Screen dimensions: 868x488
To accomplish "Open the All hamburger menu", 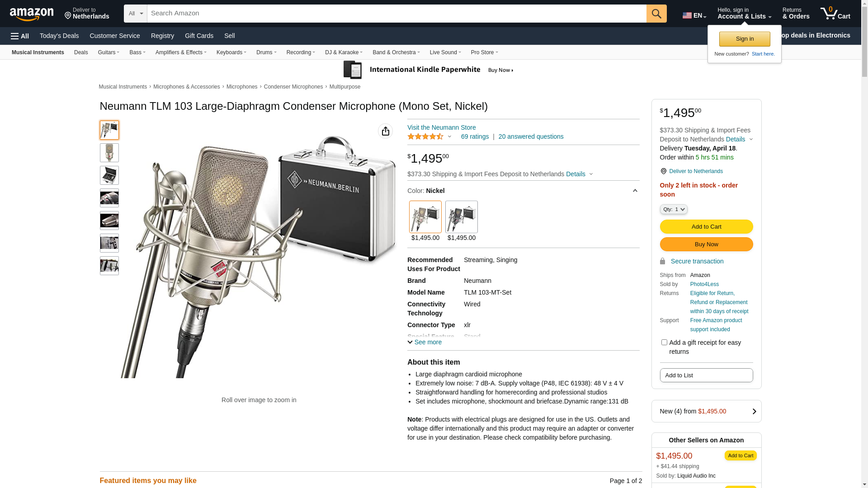I will coord(20,36).
